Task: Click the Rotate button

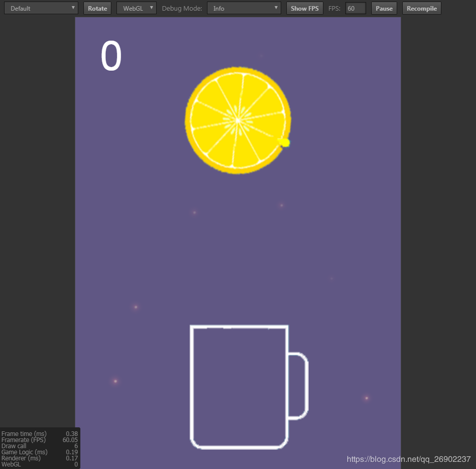Action: point(98,8)
